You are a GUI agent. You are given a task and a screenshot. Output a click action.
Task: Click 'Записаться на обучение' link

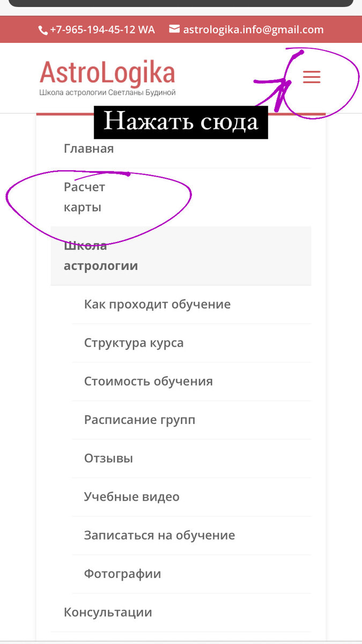coord(159,535)
